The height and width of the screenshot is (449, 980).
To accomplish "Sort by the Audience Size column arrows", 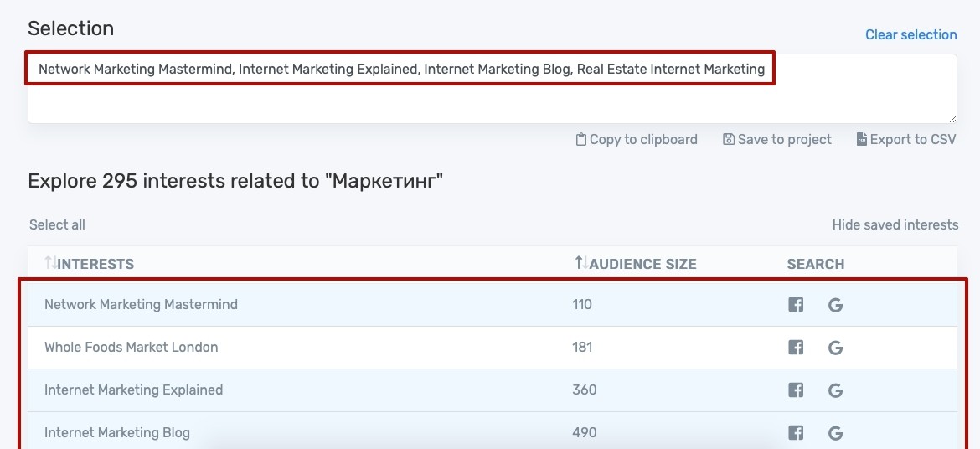I will (x=581, y=263).
